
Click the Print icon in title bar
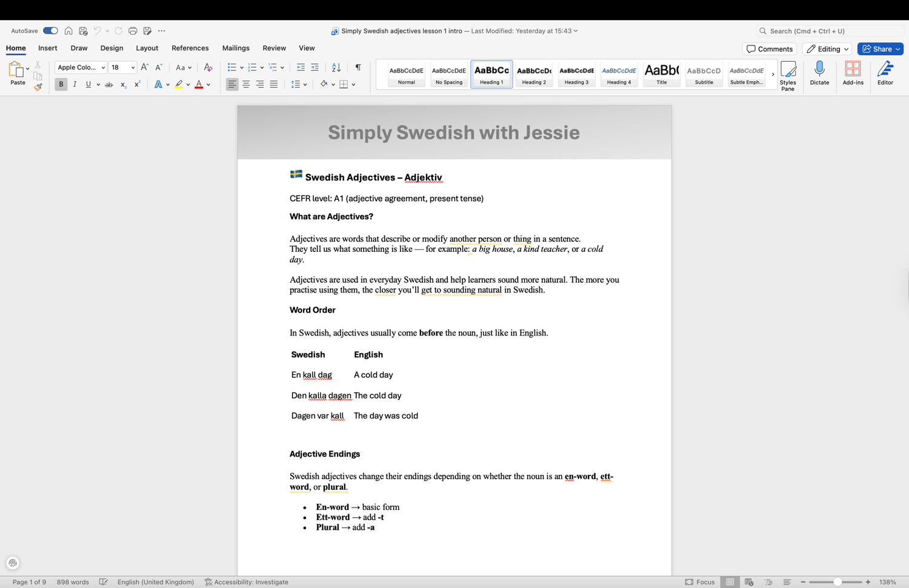click(x=133, y=31)
